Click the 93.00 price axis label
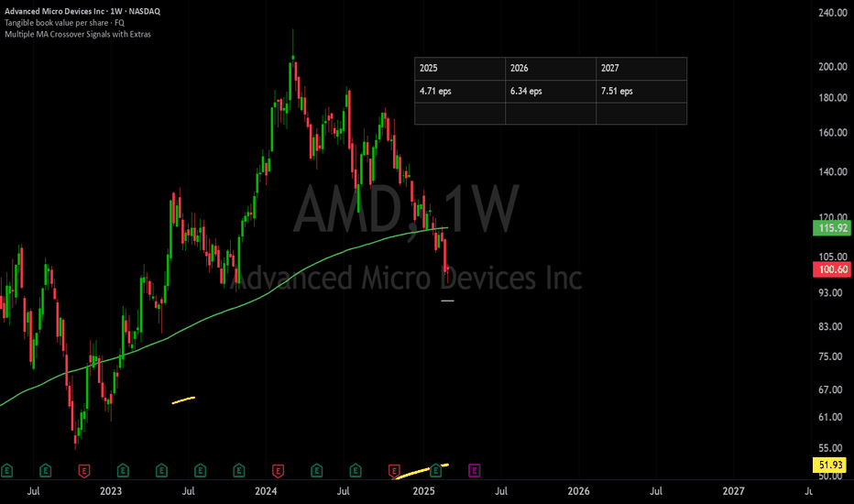The width and height of the screenshot is (854, 504). point(830,292)
